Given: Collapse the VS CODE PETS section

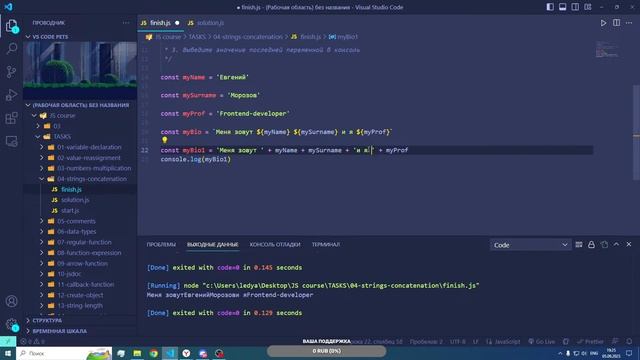Looking at the screenshot, I should (80, 37).
